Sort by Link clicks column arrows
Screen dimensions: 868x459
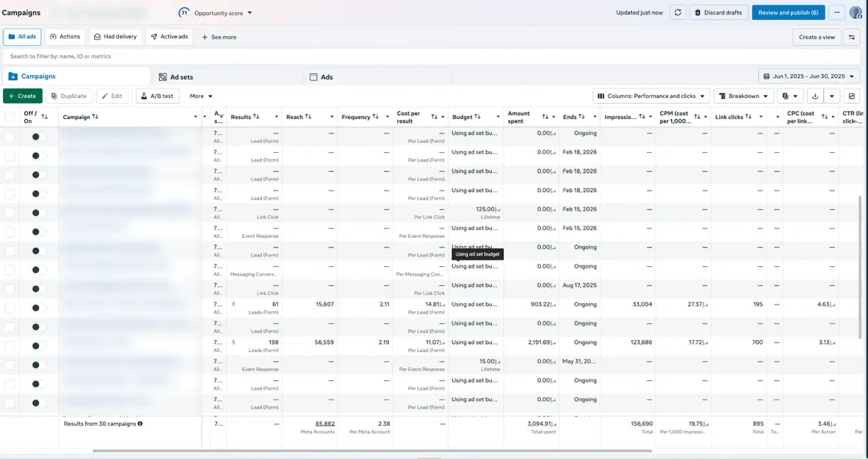(748, 117)
